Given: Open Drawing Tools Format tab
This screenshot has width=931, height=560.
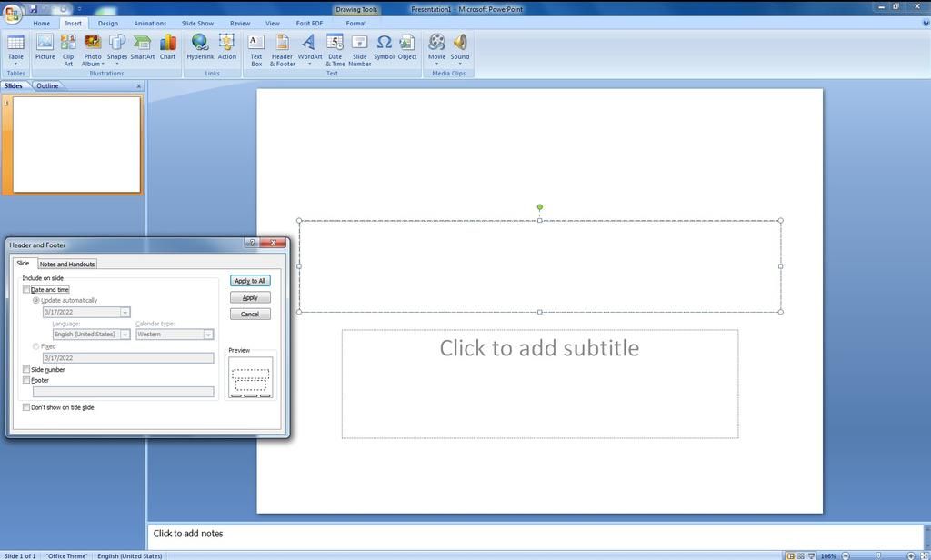Looking at the screenshot, I should pyautogui.click(x=355, y=23).
